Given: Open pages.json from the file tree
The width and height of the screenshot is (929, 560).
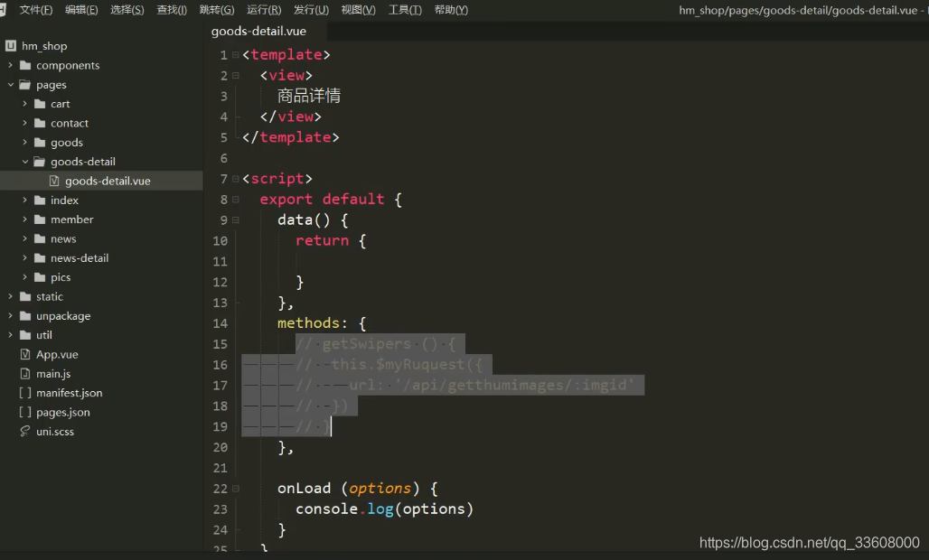Looking at the screenshot, I should point(63,412).
